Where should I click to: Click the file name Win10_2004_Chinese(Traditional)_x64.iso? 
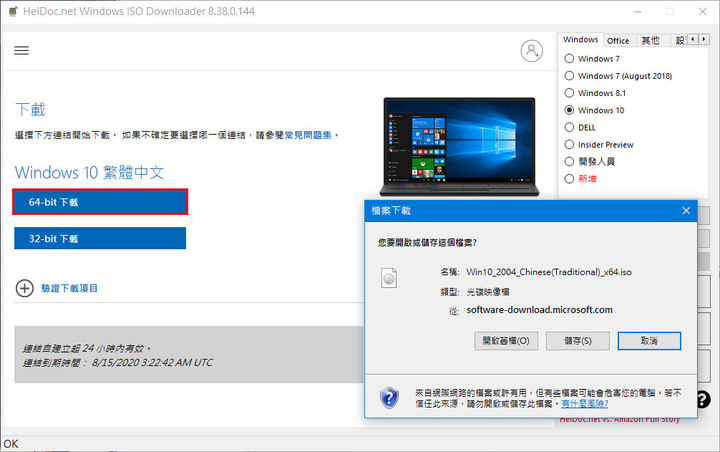(549, 272)
